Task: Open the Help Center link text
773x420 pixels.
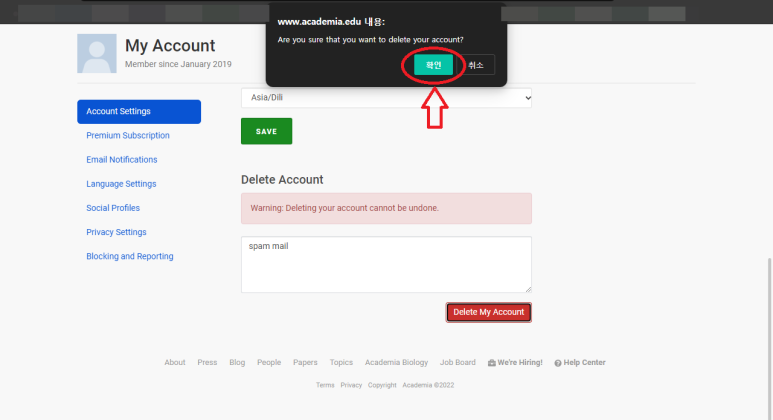Action: pos(584,362)
